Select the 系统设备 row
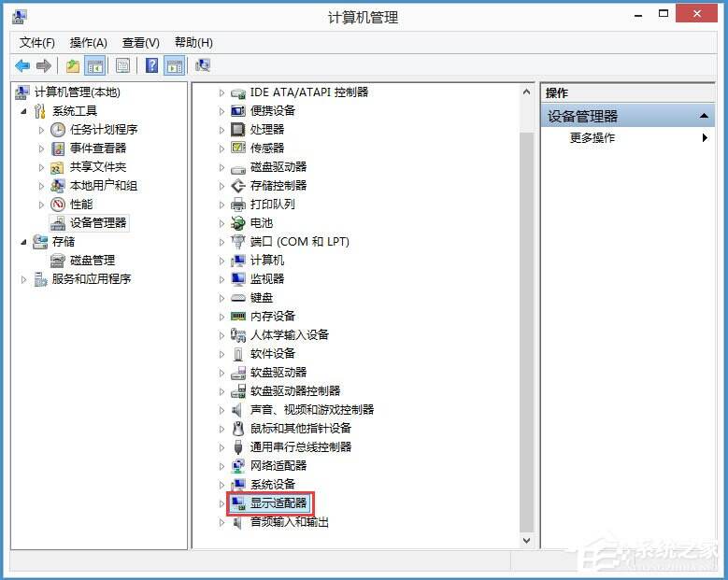 273,485
